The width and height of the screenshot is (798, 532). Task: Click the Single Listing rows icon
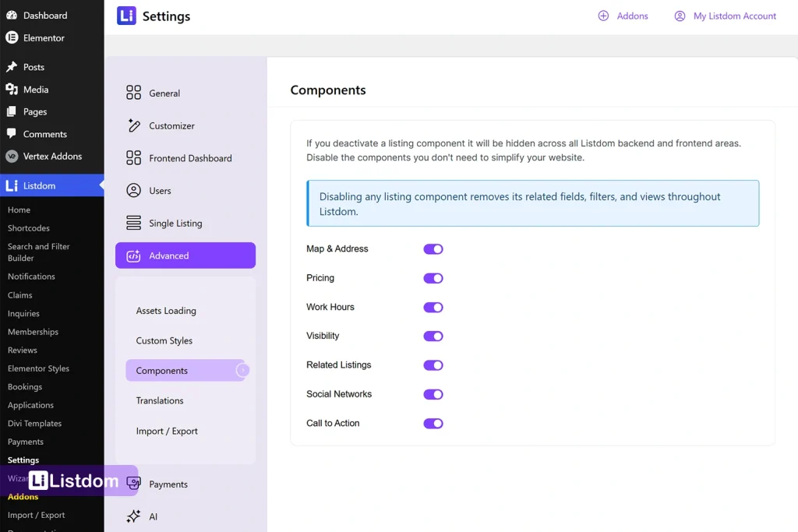[133, 223]
